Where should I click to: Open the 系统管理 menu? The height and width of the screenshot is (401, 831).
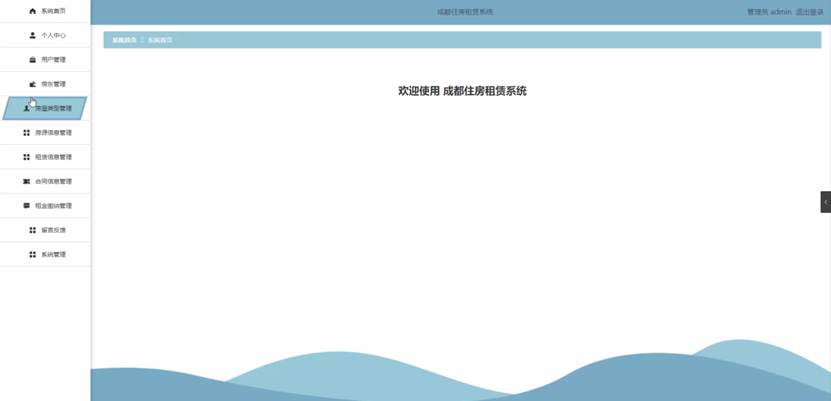pyautogui.click(x=45, y=254)
